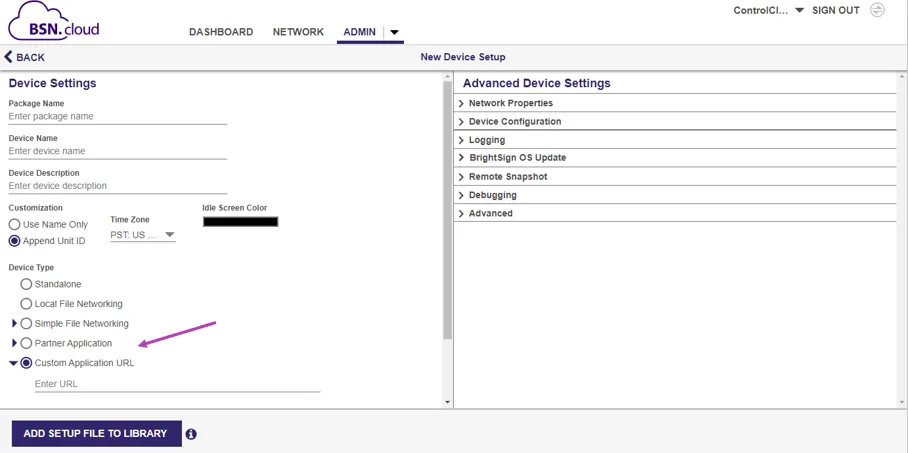Screen dimensions: 908x453
Task: Switch to the Network tab
Action: click(298, 32)
